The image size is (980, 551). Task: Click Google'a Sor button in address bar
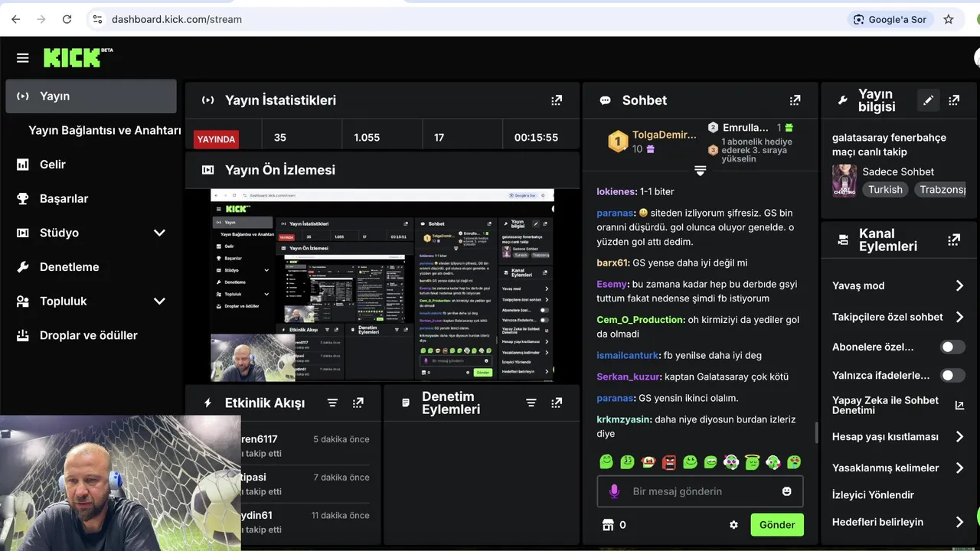coord(890,19)
